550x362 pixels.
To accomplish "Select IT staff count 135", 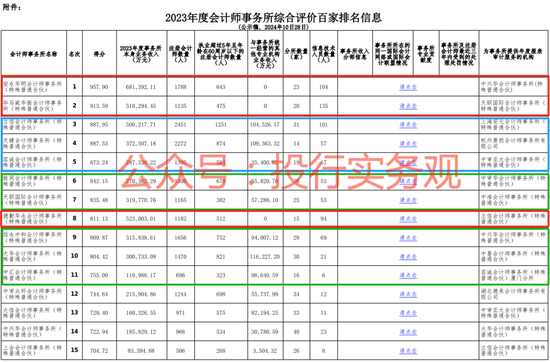I will click(323, 106).
